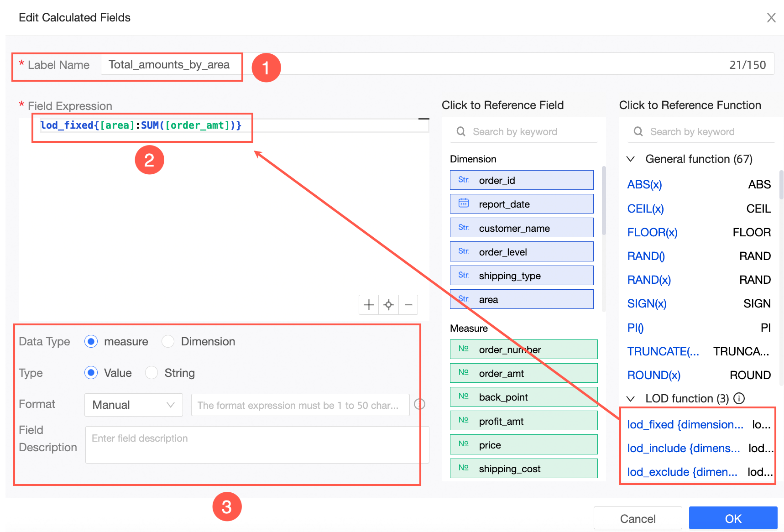The image size is (784, 532).
Task: Reference the report_date dimension field
Action: [522, 204]
